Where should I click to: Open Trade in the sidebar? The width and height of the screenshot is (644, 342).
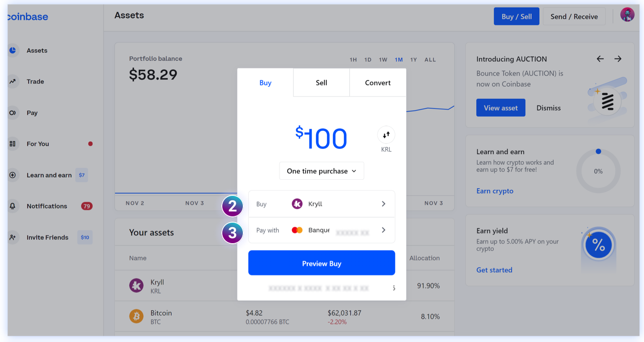(x=35, y=82)
